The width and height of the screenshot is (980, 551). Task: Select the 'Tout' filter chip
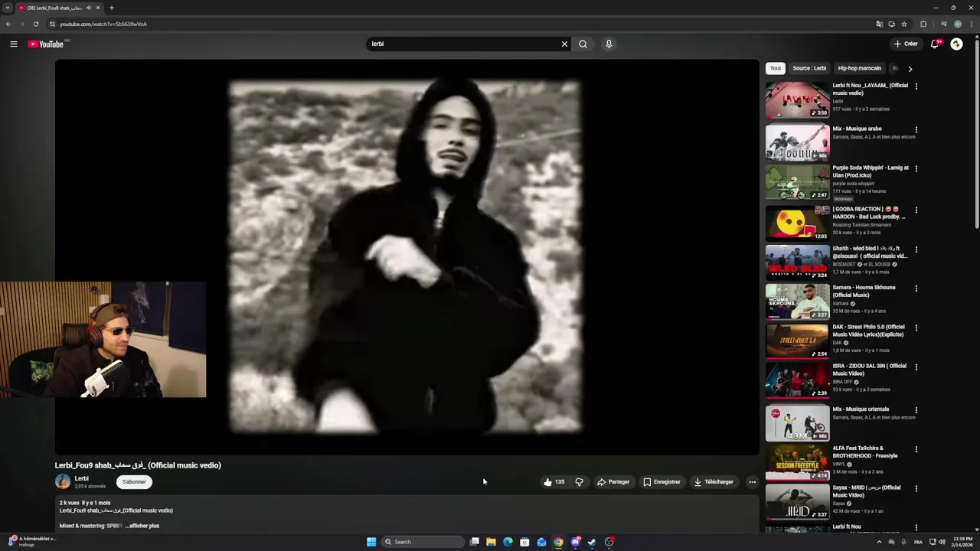(x=776, y=68)
